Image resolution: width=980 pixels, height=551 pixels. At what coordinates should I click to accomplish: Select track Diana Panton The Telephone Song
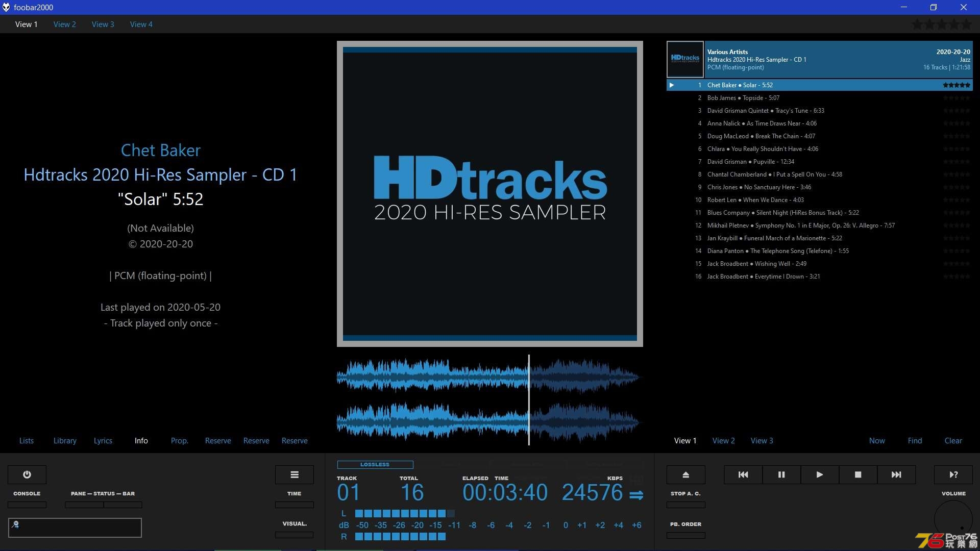coord(820,251)
